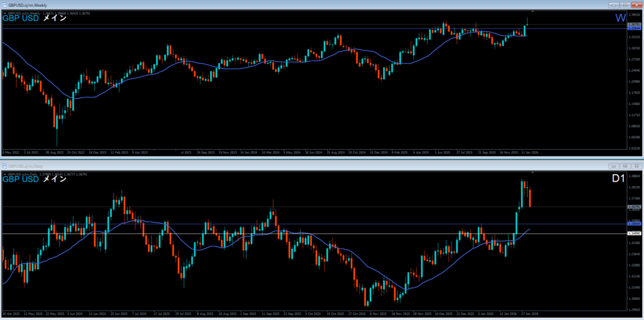Minimize the GBPUSD Weekly chart window
The height and width of the screenshot is (320, 644).
613,4
